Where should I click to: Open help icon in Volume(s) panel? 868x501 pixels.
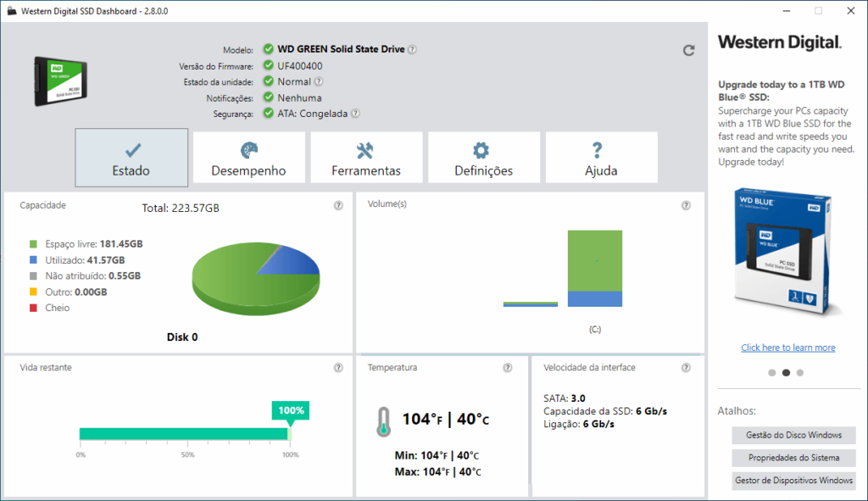pos(686,205)
